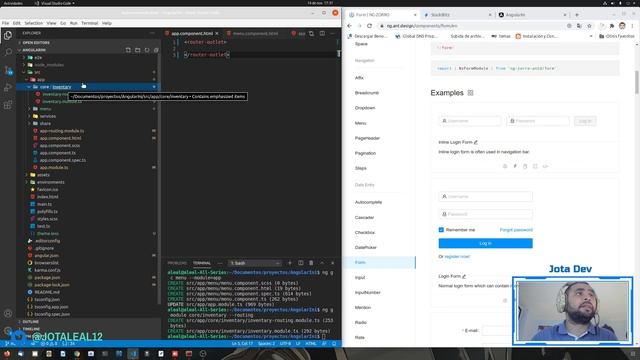Open the Actividades overview in top bar
The width and height of the screenshot is (640, 360).
pos(13,3)
